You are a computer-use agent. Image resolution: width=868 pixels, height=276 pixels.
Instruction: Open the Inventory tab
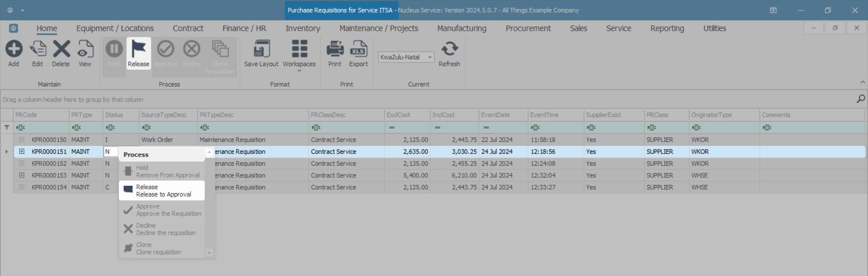click(303, 28)
